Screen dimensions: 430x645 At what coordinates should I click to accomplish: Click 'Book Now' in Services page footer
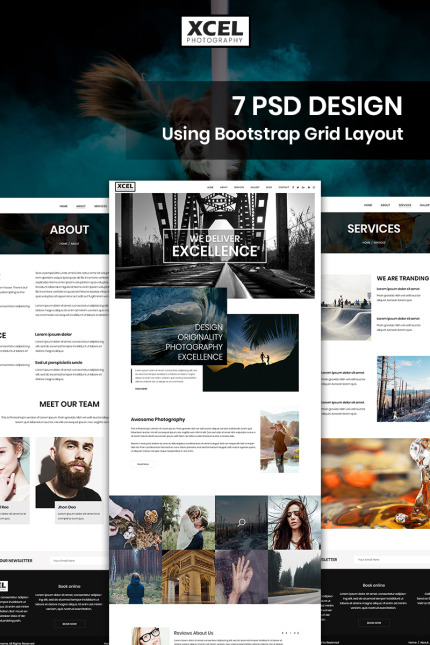tap(374, 623)
